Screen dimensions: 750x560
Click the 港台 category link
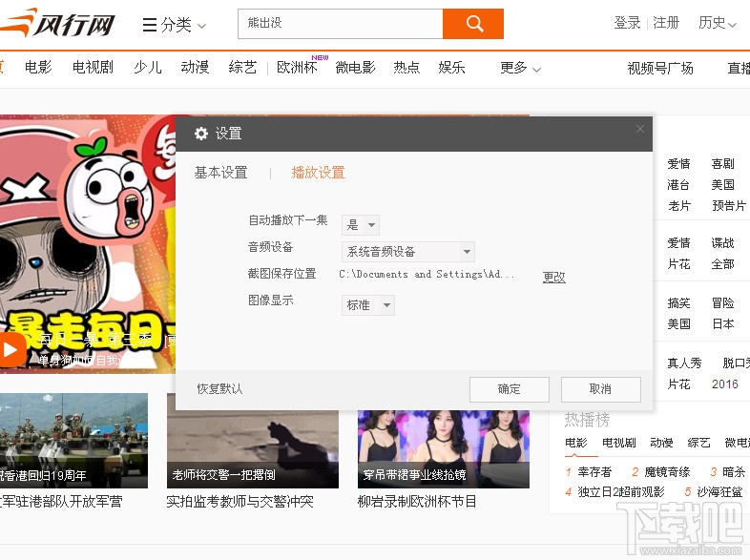(x=678, y=185)
